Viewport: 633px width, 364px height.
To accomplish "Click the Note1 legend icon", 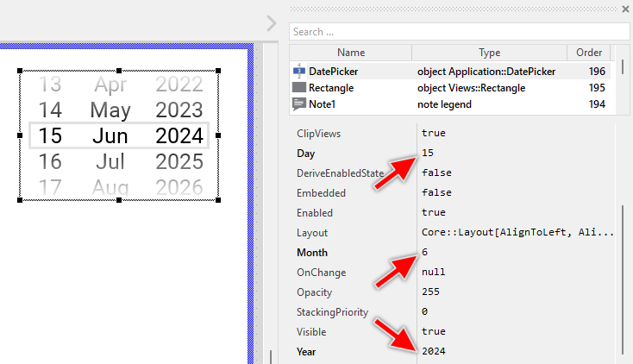I will [x=298, y=104].
